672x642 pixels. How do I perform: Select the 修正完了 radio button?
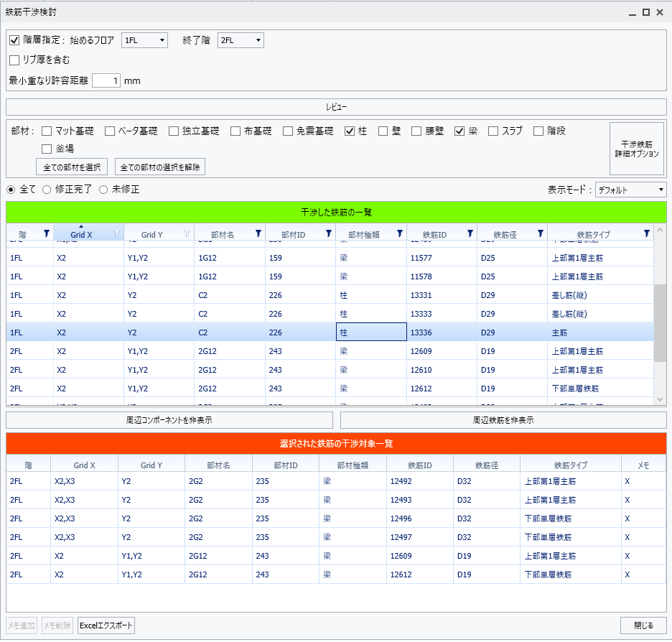(47, 190)
